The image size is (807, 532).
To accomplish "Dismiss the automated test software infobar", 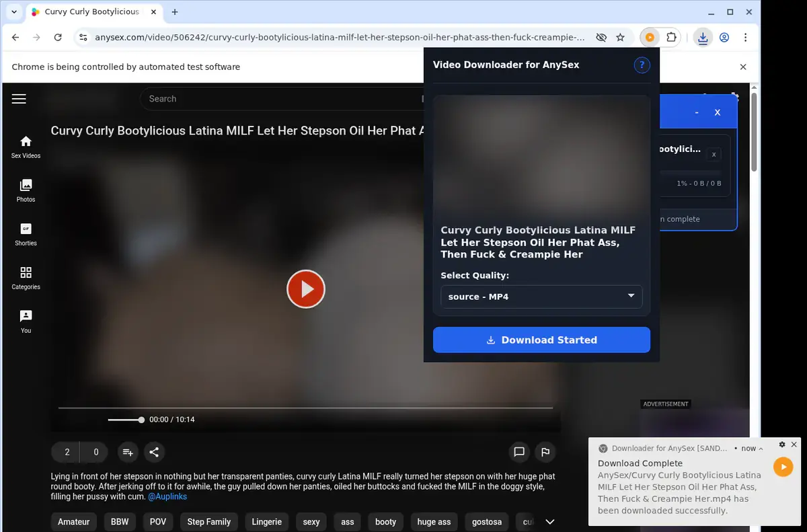I will click(743, 67).
